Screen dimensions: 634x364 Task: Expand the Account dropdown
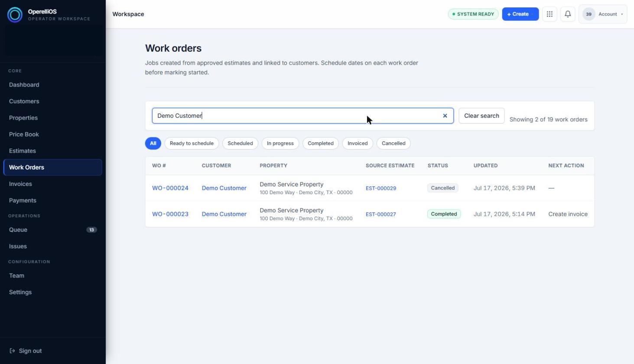click(x=603, y=14)
